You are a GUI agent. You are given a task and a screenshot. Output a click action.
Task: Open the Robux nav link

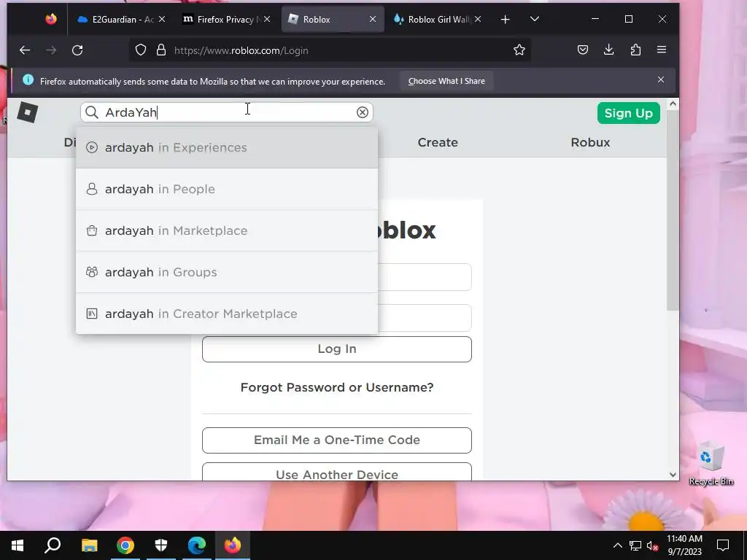point(590,142)
